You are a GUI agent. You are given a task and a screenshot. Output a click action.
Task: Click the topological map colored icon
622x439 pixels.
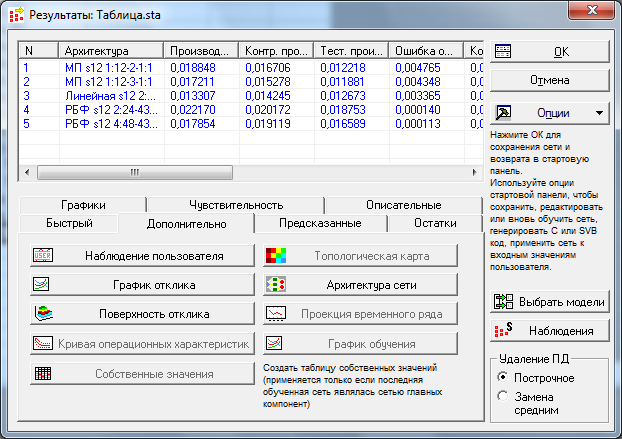coord(276,256)
